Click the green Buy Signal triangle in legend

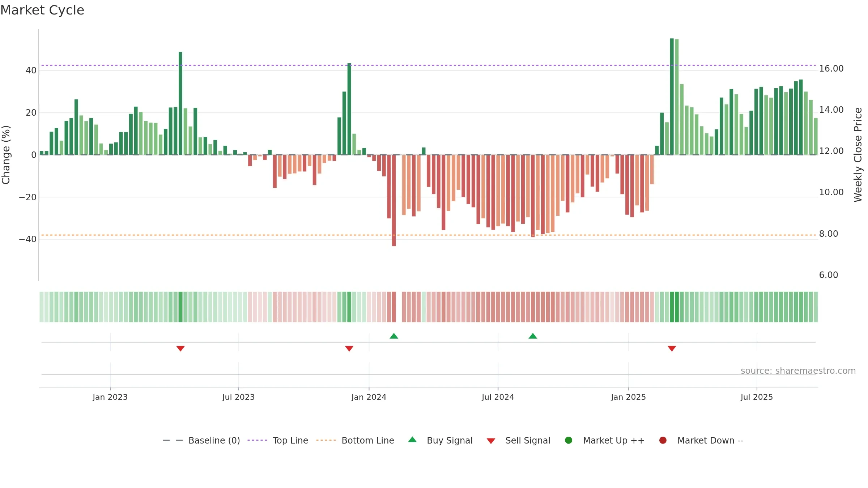click(412, 440)
